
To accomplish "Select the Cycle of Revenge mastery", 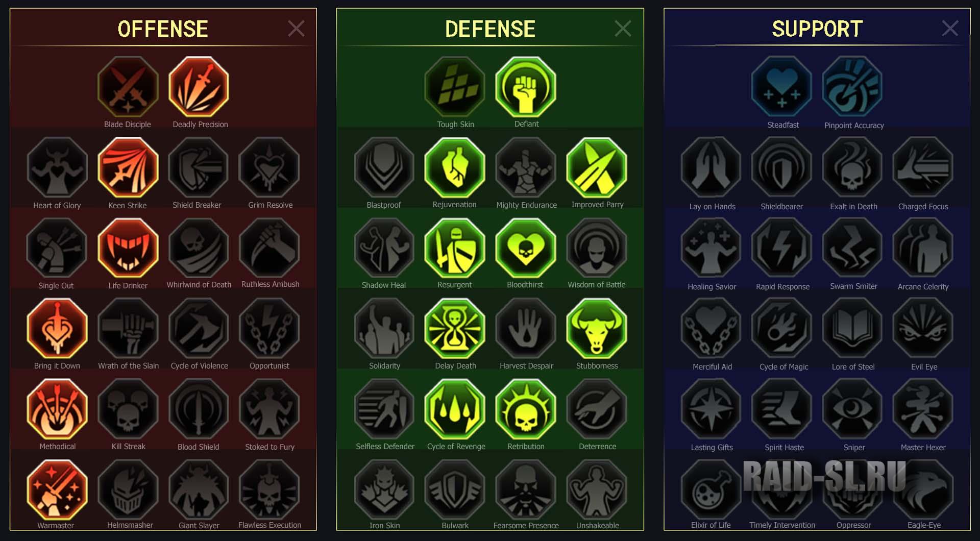I will [455, 409].
